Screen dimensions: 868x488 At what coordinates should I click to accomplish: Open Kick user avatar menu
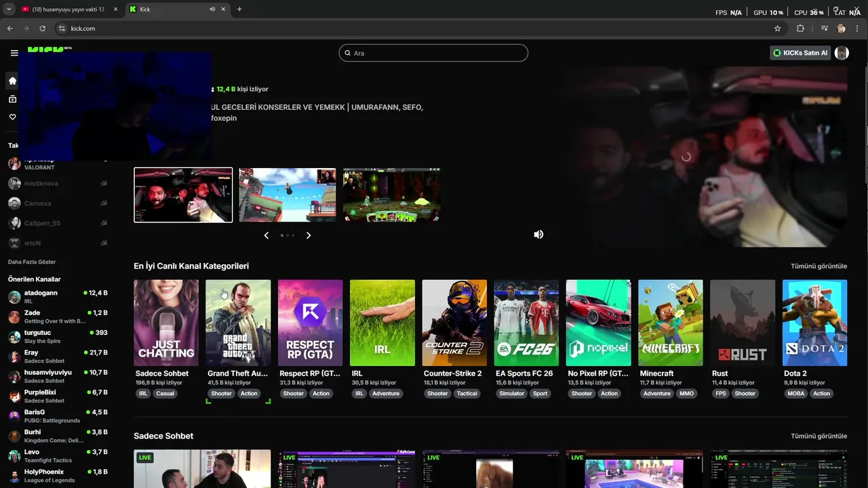point(842,53)
